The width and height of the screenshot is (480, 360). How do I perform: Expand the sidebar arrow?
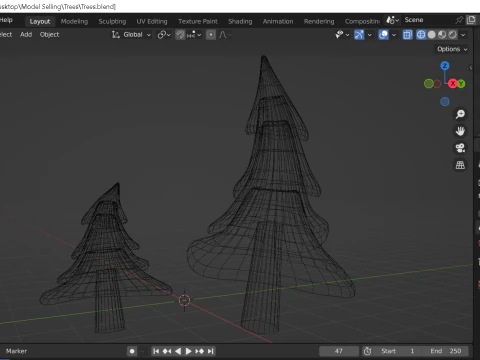tap(471, 67)
